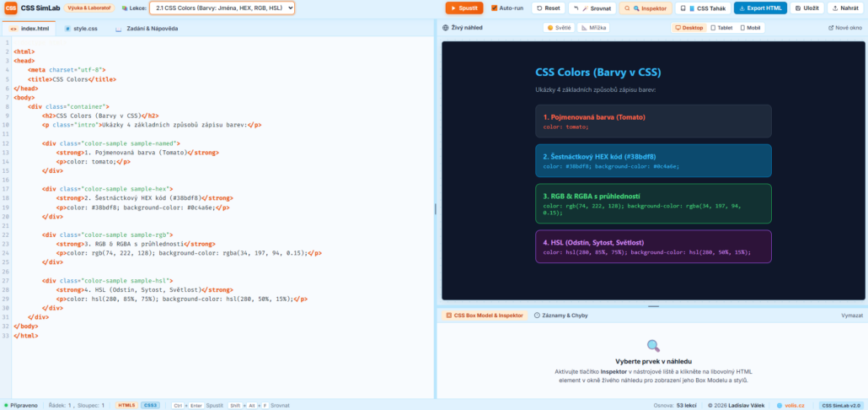
Task: Toggle the Inspektor tool
Action: (646, 8)
